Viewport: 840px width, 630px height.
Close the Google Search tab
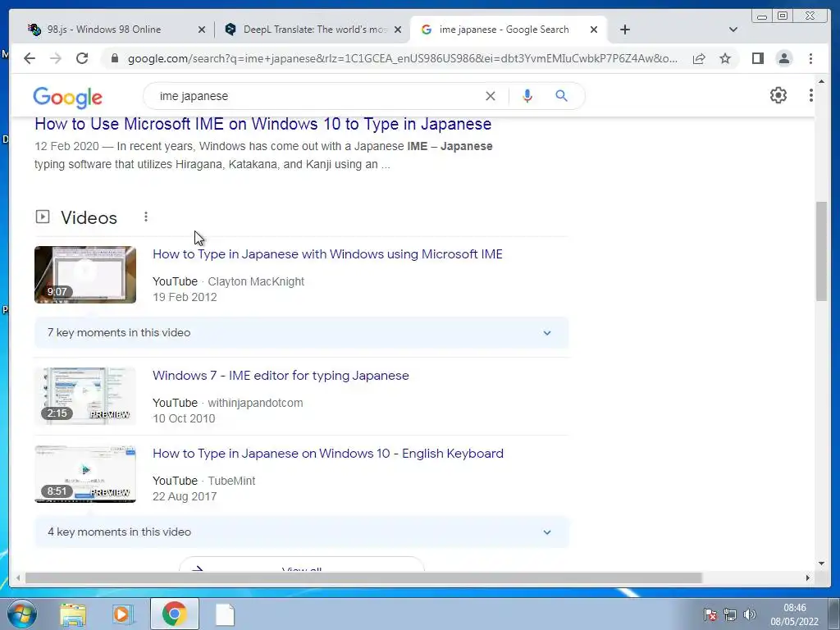[594, 30]
